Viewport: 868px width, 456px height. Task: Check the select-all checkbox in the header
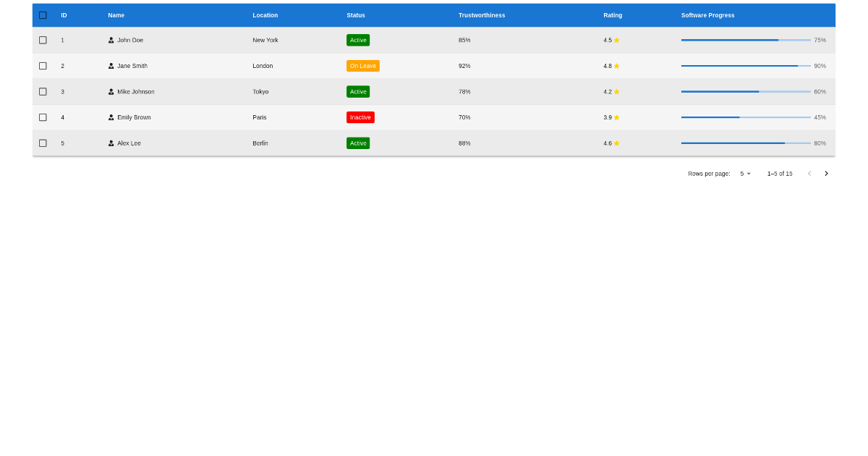point(42,14)
